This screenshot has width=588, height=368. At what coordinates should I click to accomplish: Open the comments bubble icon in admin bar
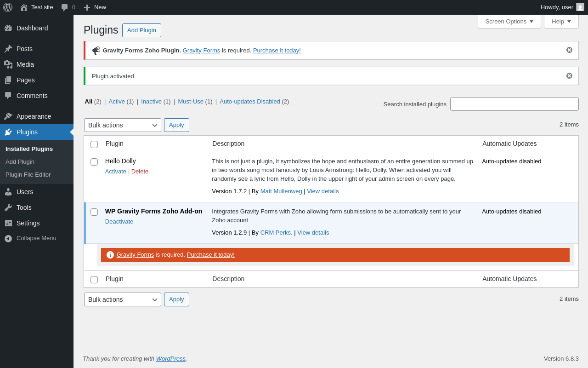pyautogui.click(x=65, y=7)
